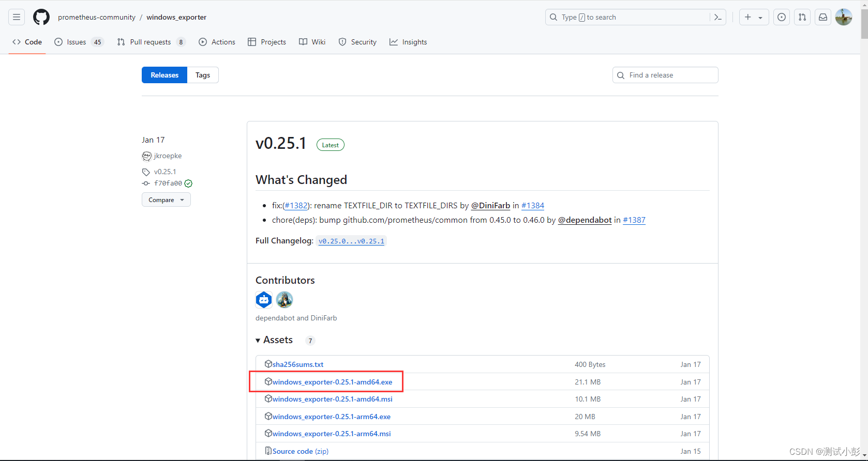Go to the GitHub homepage logo

(x=41, y=17)
